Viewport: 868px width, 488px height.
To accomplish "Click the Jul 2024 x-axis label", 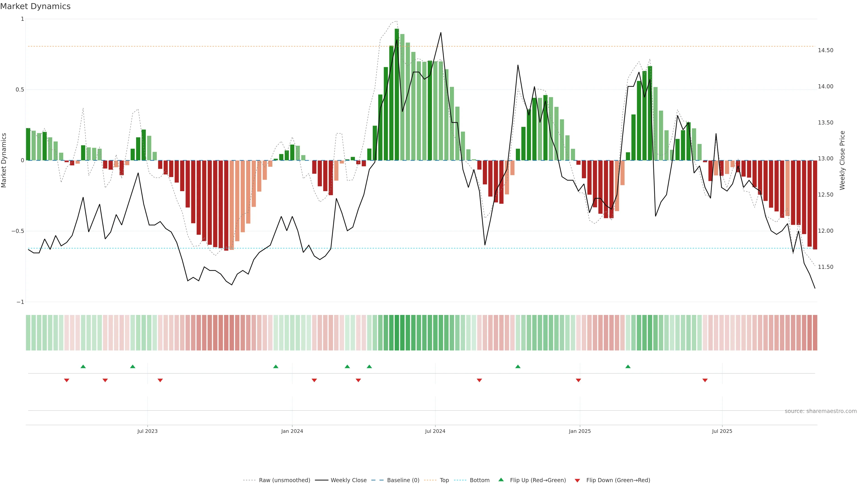I will (435, 431).
